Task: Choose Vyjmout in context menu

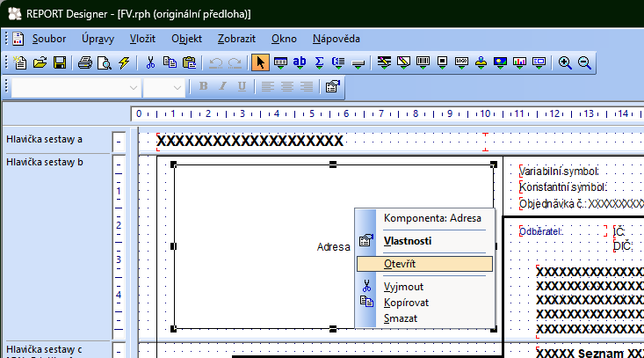Action: tap(424, 287)
